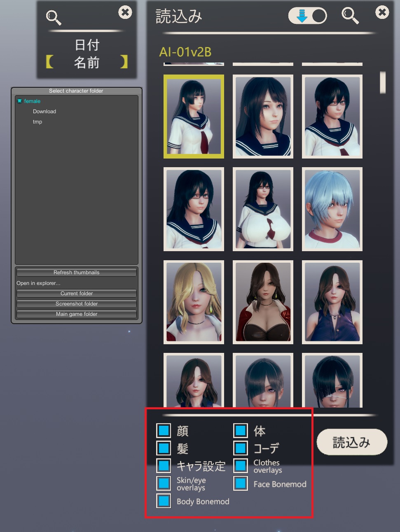This screenshot has height=532, width=400.
Task: Toggle the 髪 (hair) checkbox
Action: (x=164, y=448)
